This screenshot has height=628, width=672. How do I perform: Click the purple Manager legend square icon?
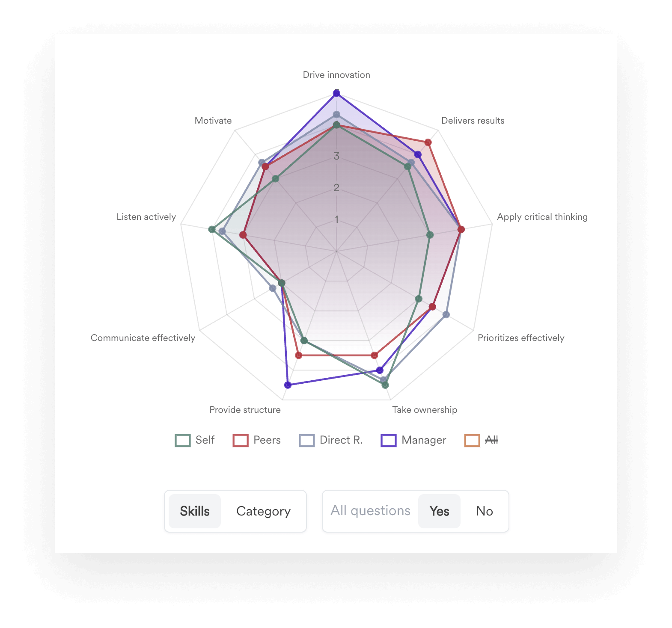388,440
